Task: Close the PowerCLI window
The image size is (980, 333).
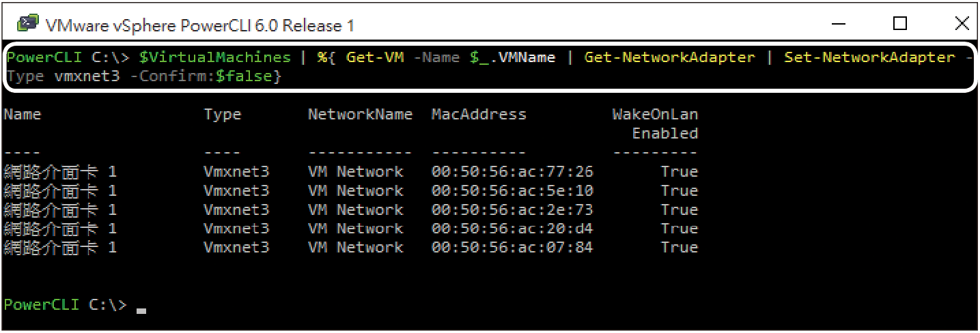Action: [962, 24]
